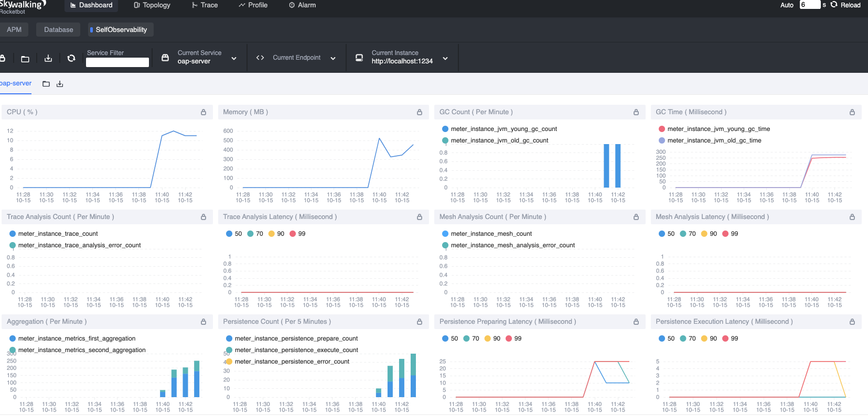Click the Service Filter input field
This screenshot has width=868, height=416.
pyautogui.click(x=117, y=62)
